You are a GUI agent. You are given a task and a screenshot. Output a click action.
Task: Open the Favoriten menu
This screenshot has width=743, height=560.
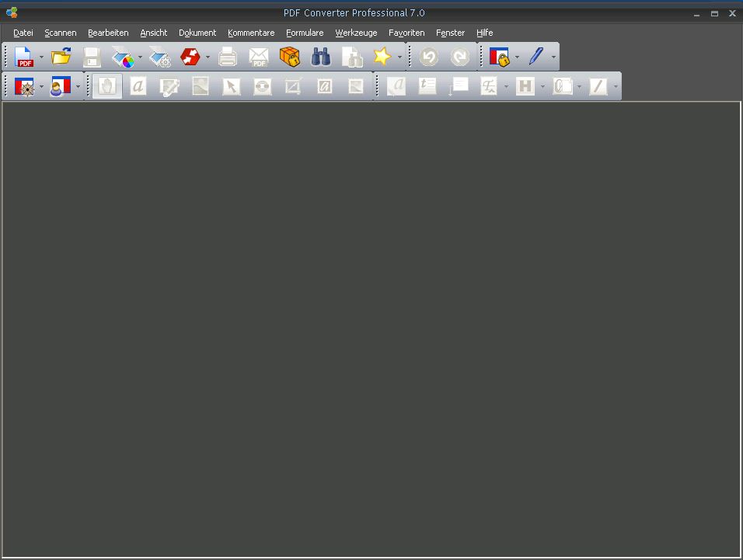406,33
